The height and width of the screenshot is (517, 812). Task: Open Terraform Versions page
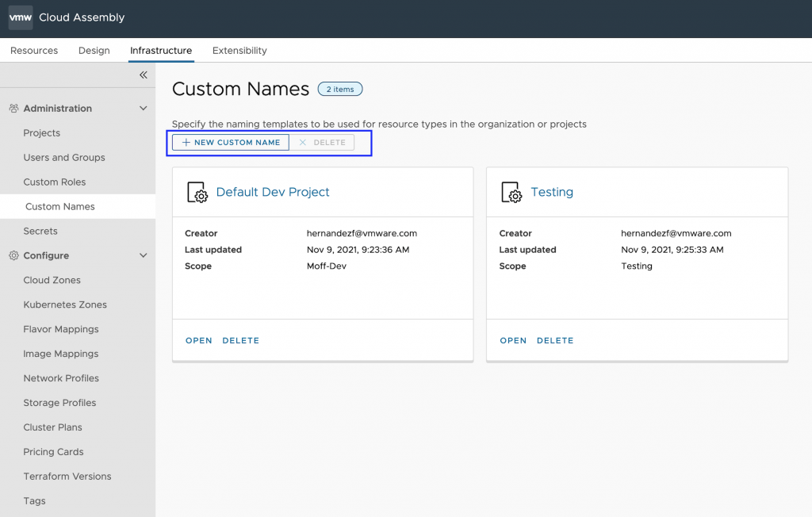(x=67, y=477)
